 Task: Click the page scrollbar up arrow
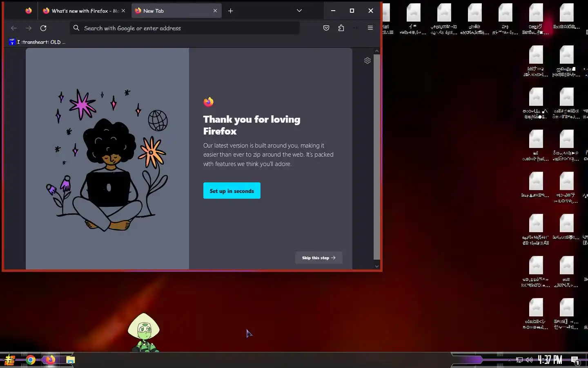(377, 51)
